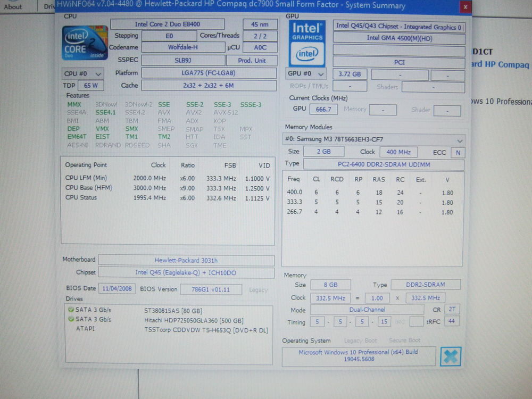Click the 266.7 frequency timing row
Screen dimensions: 532x399
[370, 212]
